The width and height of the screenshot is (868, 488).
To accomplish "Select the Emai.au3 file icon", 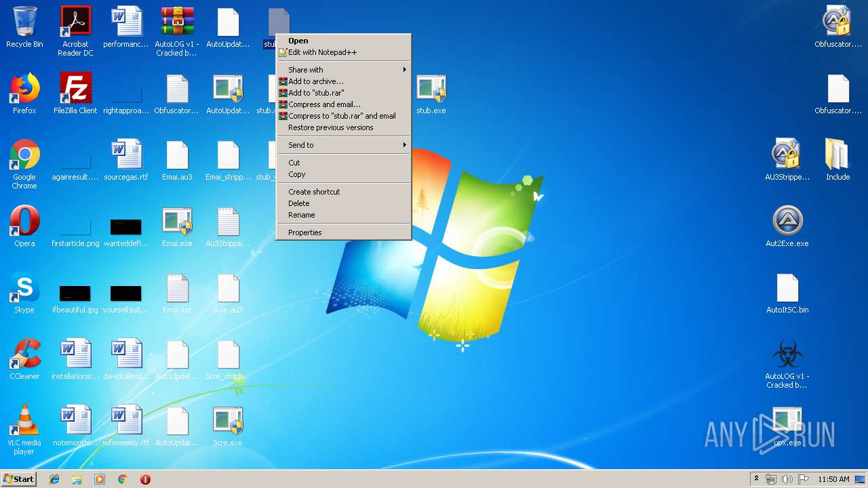I will point(177,160).
